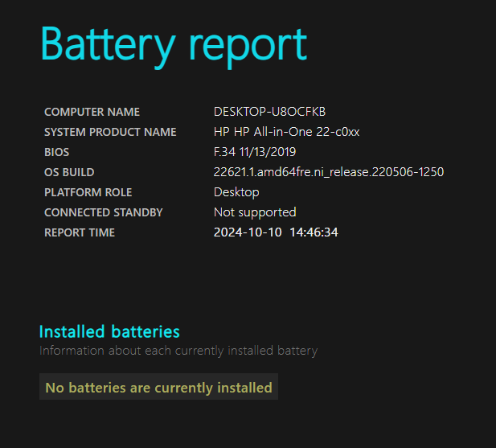Select the COMPUTER NAME label
Screen dimensions: 496x448
[92, 112]
